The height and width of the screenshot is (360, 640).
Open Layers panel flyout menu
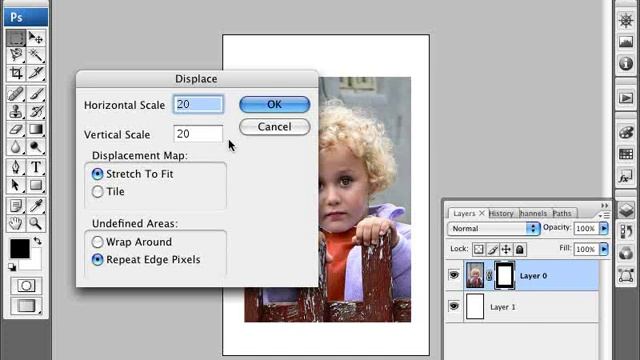pyautogui.click(x=604, y=215)
